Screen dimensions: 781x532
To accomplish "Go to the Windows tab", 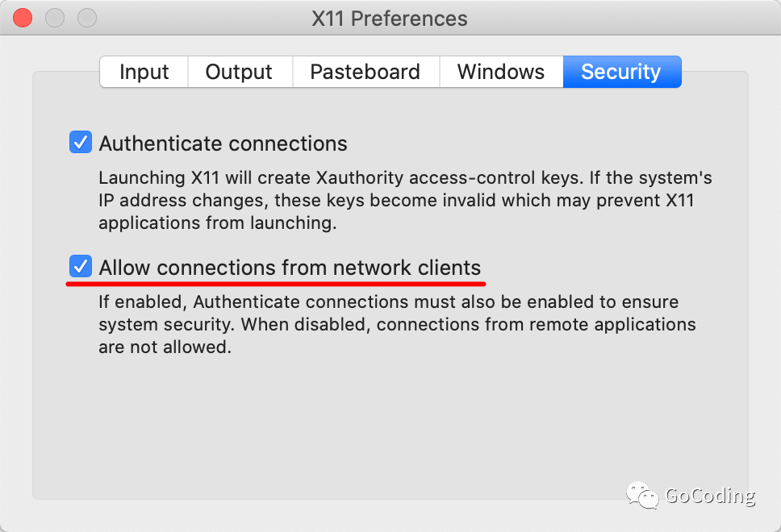I will (501, 72).
